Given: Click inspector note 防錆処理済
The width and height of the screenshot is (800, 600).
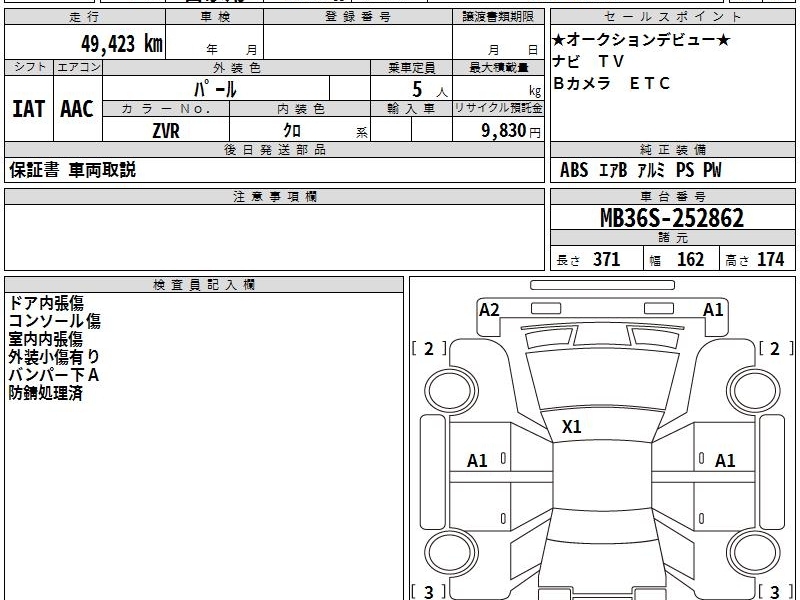Looking at the screenshot, I should 46,393.
